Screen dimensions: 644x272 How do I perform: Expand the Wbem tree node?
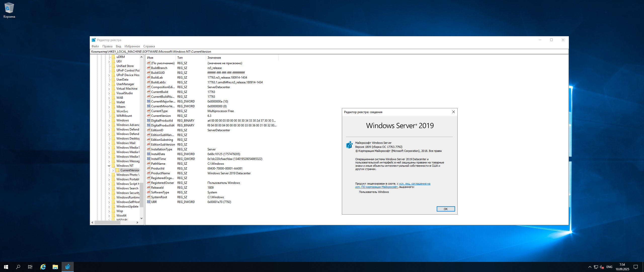pos(109,107)
